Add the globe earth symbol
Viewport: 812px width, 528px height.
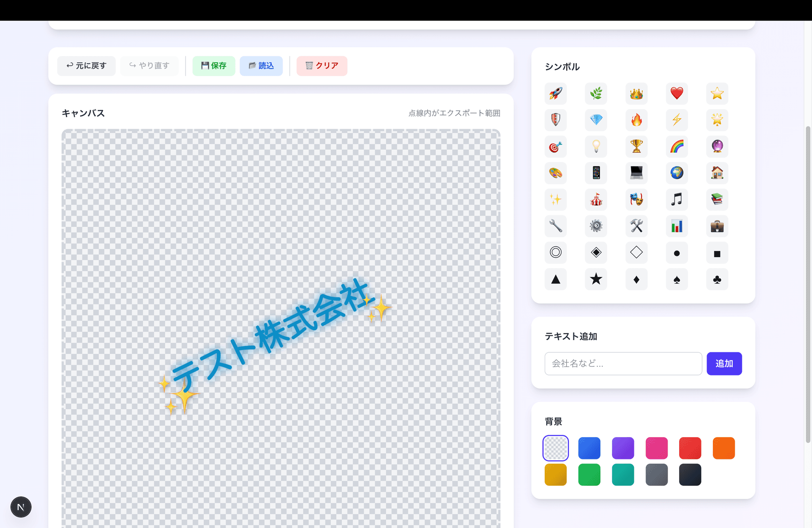(x=677, y=173)
